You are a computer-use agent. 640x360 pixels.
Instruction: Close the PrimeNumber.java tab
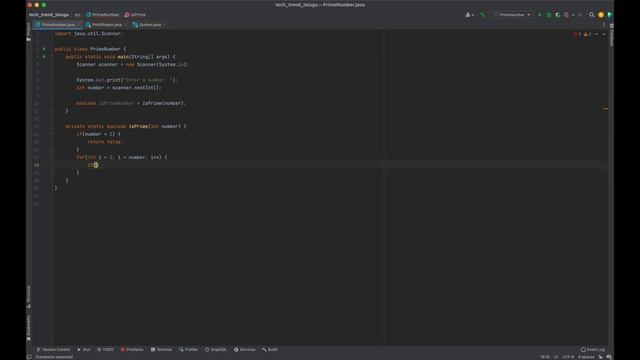point(79,25)
